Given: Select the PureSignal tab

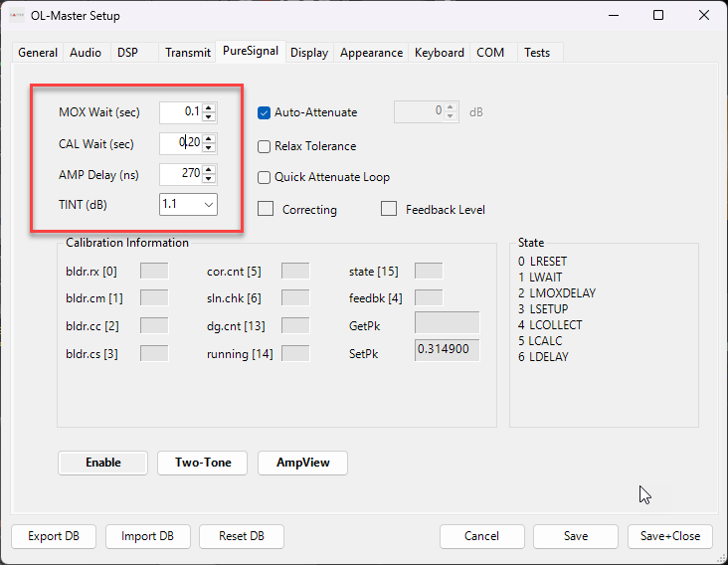Looking at the screenshot, I should [x=251, y=51].
